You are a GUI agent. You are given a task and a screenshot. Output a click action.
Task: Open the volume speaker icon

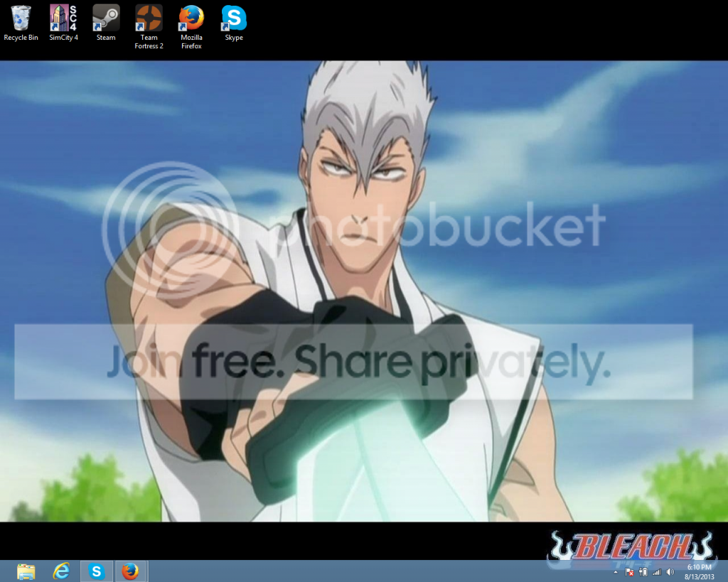point(670,572)
